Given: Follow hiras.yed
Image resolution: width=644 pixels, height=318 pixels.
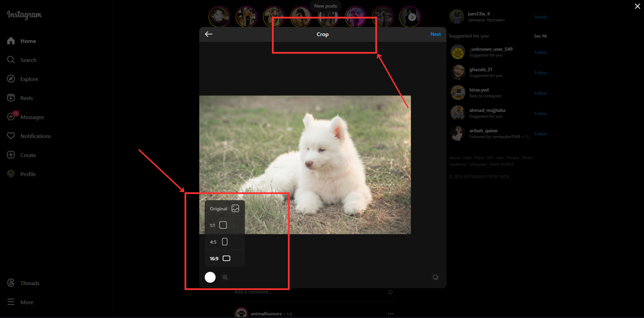Looking at the screenshot, I should (540, 93).
